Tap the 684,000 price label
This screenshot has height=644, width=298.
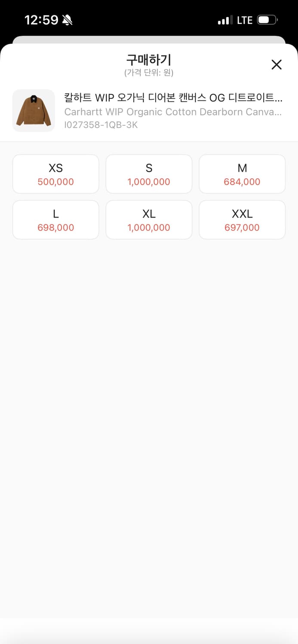coord(242,182)
